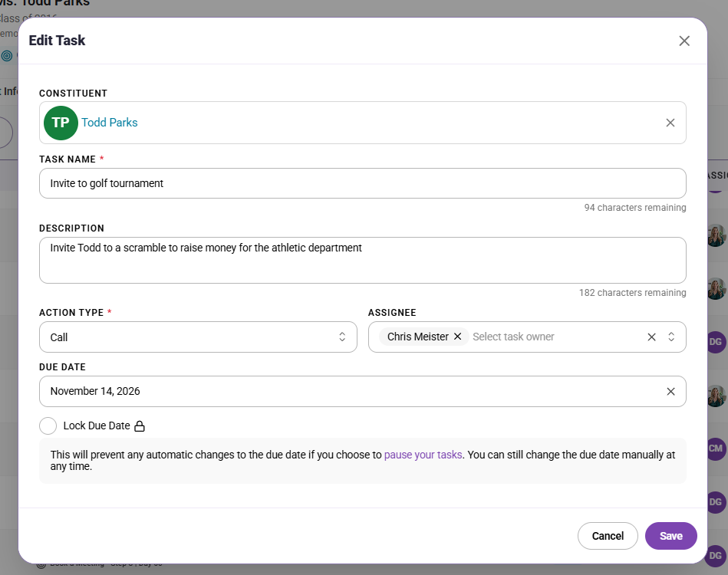The image size is (728, 575).
Task: Remove Todd Parks constituent with X icon
Action: tap(670, 123)
